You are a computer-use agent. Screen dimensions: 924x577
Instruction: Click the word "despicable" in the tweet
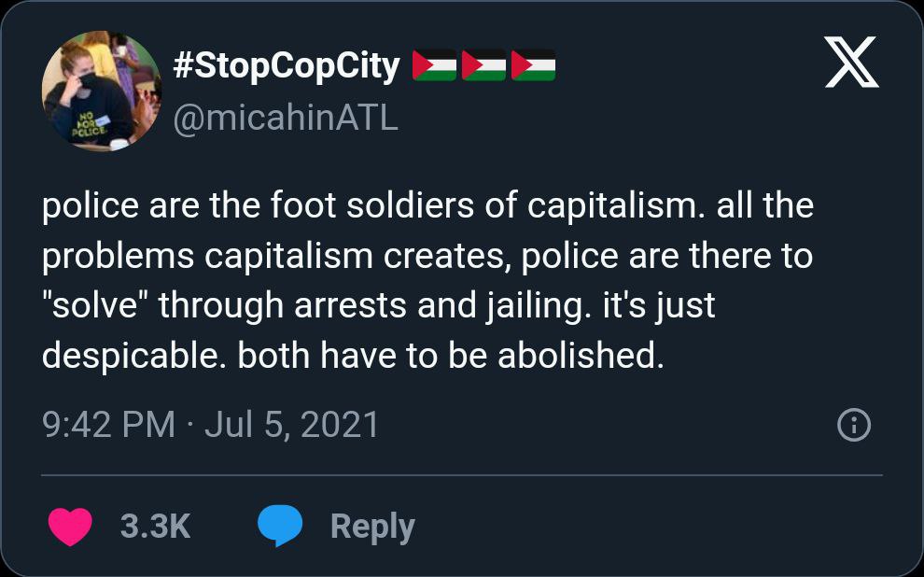click(134, 357)
